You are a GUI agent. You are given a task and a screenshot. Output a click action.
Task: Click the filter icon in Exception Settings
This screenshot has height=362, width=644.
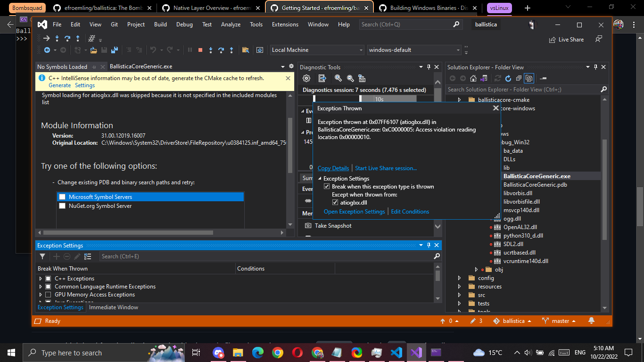(x=43, y=256)
